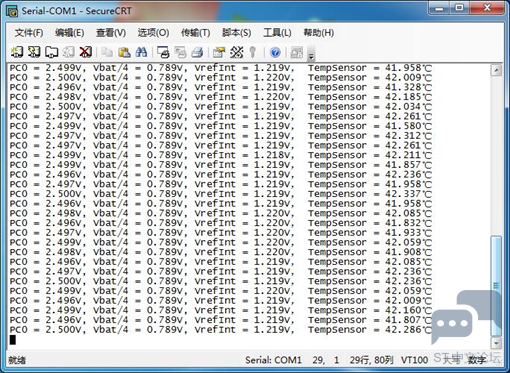The height and width of the screenshot is (373, 510).
Task: Click the Find binoculars icon
Action: (x=141, y=52)
